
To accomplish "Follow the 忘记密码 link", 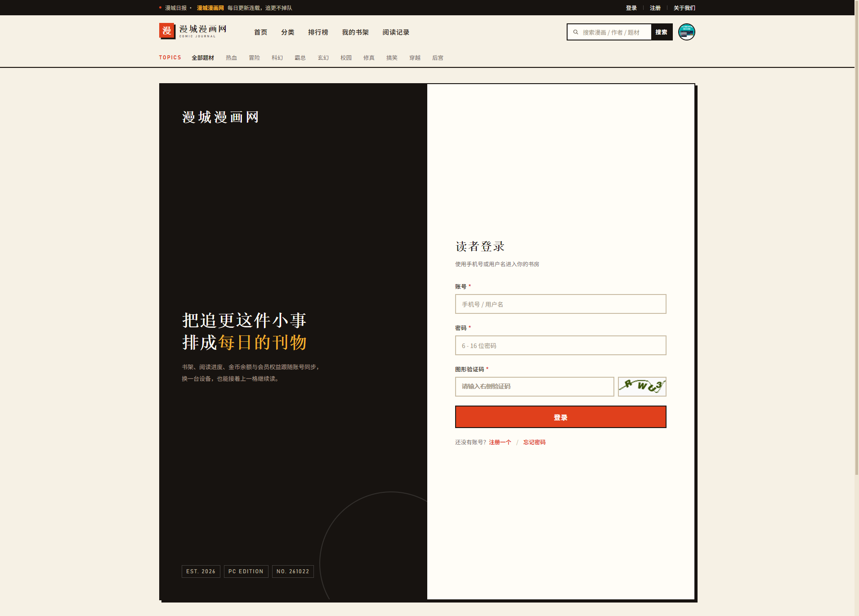I will coord(534,442).
